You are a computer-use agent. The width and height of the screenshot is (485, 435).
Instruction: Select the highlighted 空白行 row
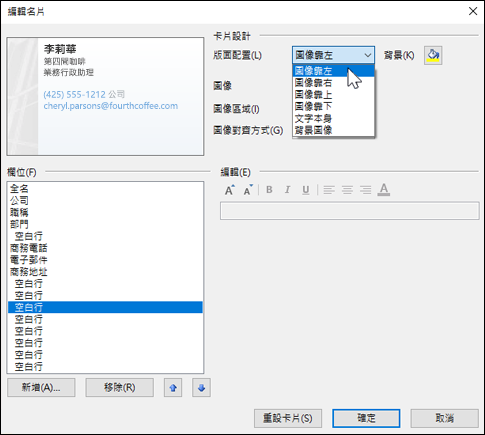click(105, 307)
